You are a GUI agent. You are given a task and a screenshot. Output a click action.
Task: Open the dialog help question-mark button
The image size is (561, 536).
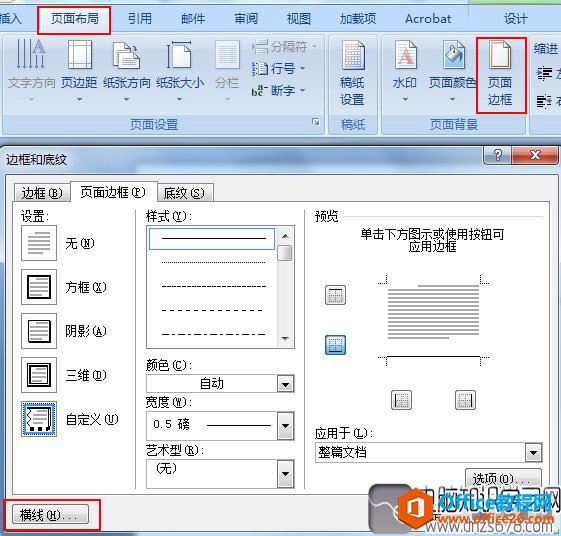(x=497, y=155)
